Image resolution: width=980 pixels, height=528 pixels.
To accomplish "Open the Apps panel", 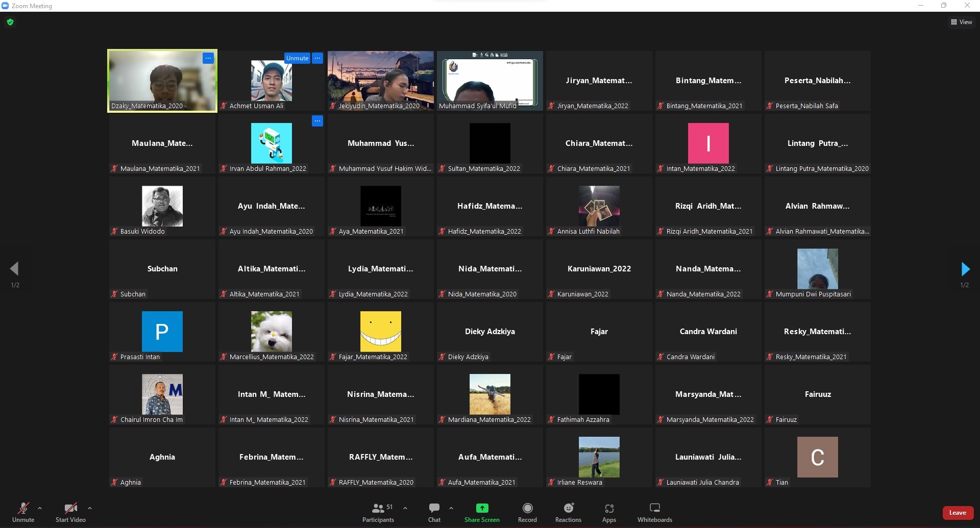I will pos(609,512).
